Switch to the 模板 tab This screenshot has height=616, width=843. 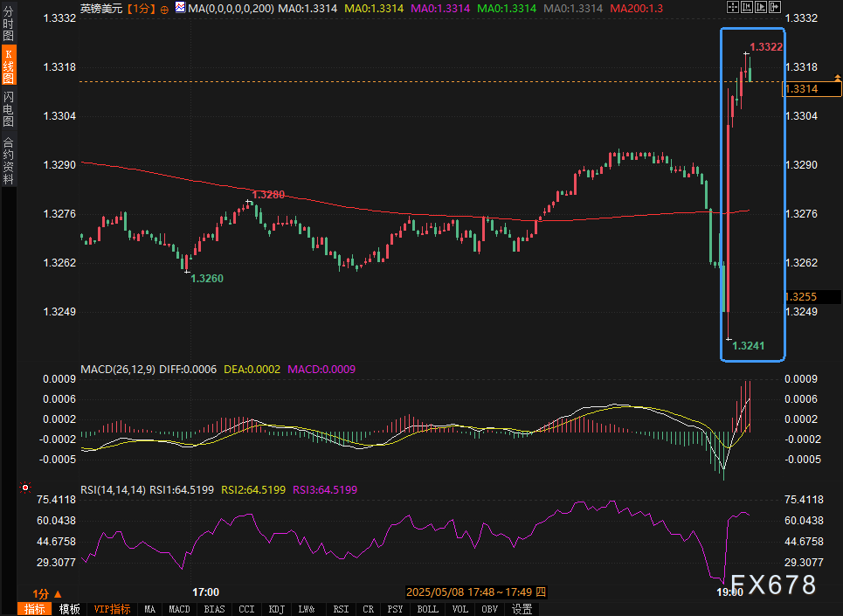coord(70,609)
